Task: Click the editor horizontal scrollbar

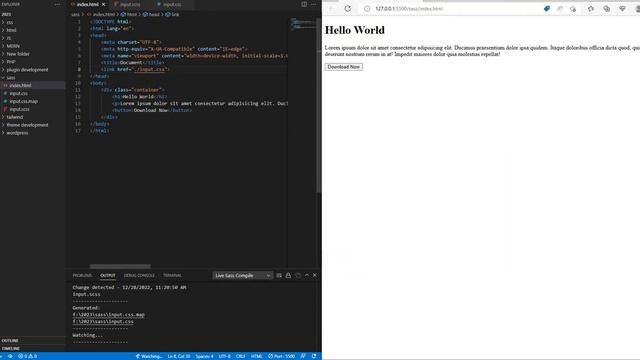Action: coord(120,266)
